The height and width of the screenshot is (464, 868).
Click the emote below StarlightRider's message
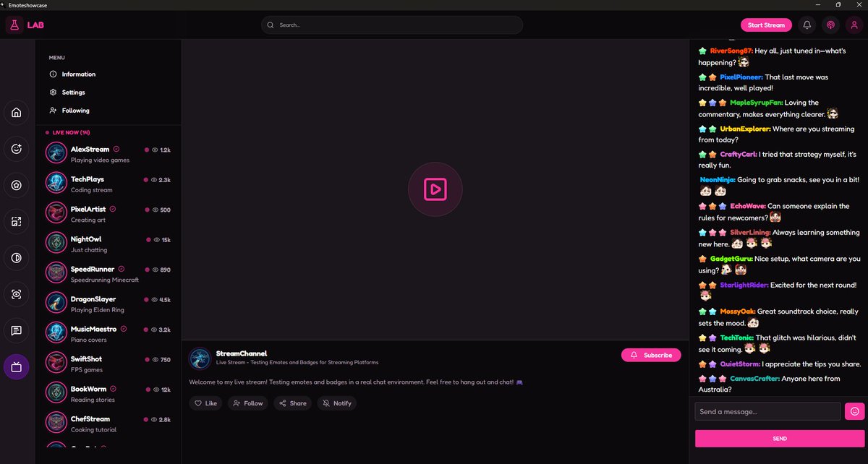(x=705, y=296)
